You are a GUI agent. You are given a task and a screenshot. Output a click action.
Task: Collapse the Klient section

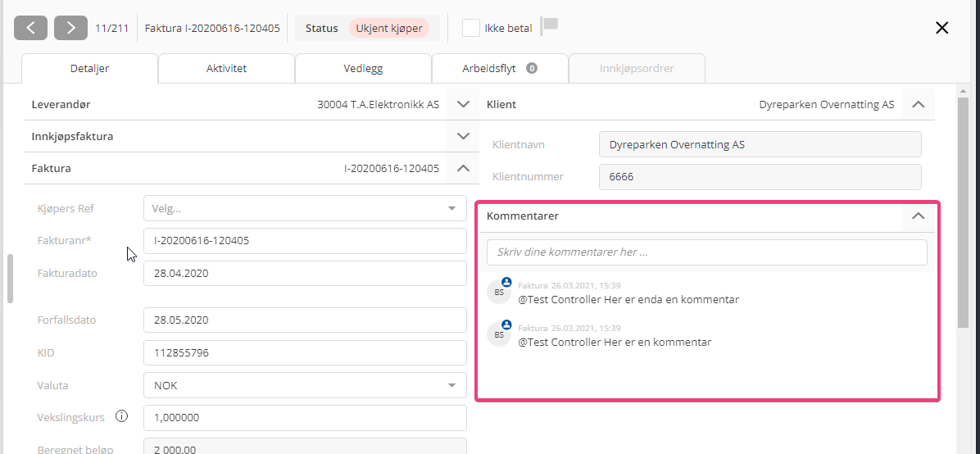[x=918, y=105]
